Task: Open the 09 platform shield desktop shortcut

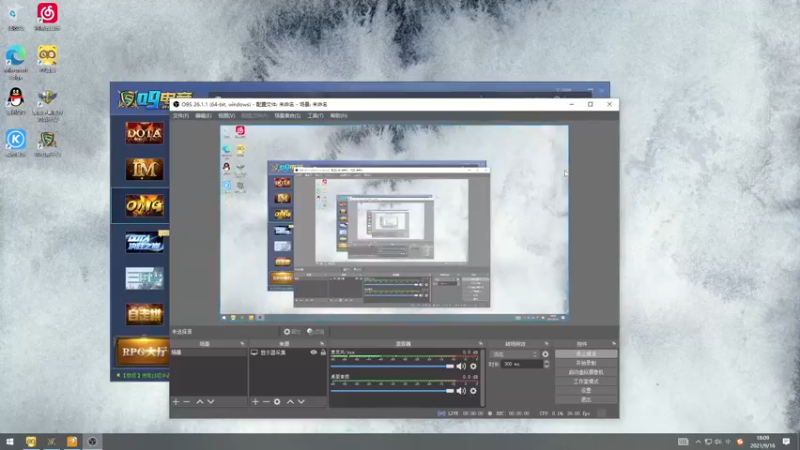Action: coord(47,143)
